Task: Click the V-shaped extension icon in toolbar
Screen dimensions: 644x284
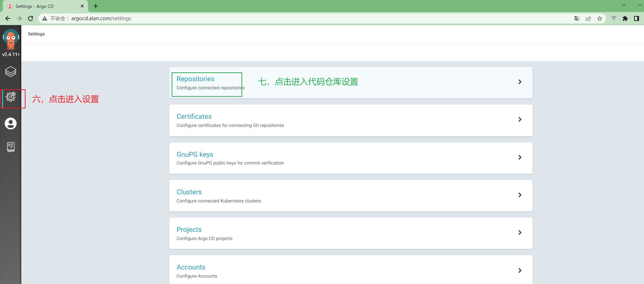Action: [614, 18]
